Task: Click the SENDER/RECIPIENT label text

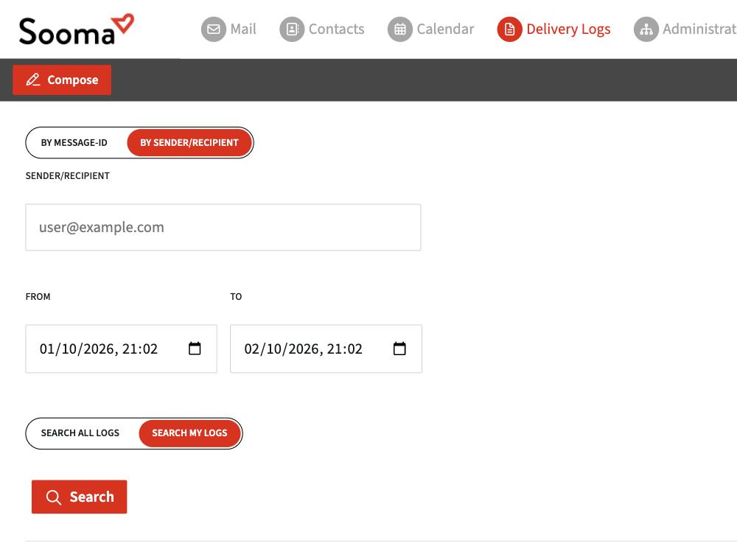Action: (68, 175)
